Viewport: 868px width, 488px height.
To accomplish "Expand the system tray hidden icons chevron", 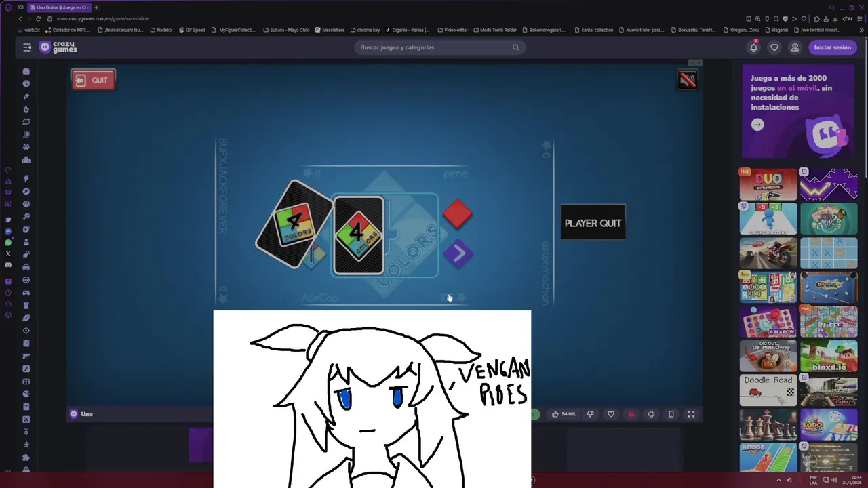I will [778, 480].
